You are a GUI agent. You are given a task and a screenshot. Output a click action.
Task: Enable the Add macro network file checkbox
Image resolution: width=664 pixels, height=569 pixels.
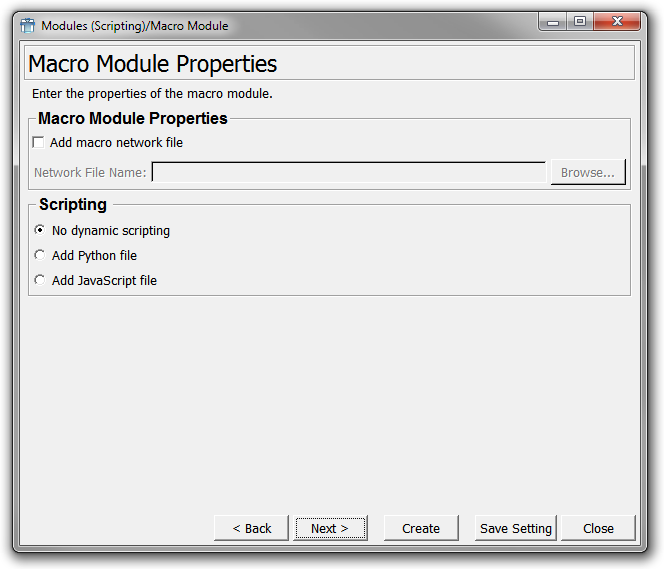pos(39,143)
